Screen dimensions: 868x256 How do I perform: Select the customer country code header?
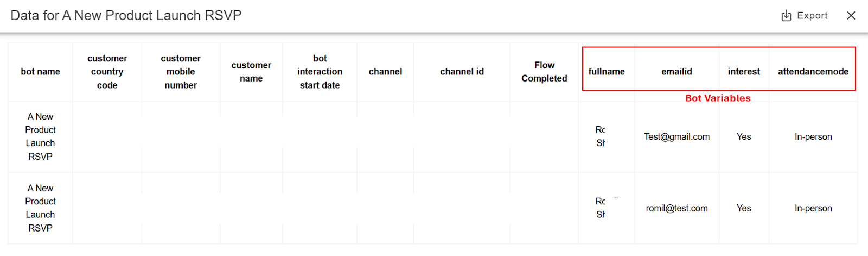click(x=107, y=72)
